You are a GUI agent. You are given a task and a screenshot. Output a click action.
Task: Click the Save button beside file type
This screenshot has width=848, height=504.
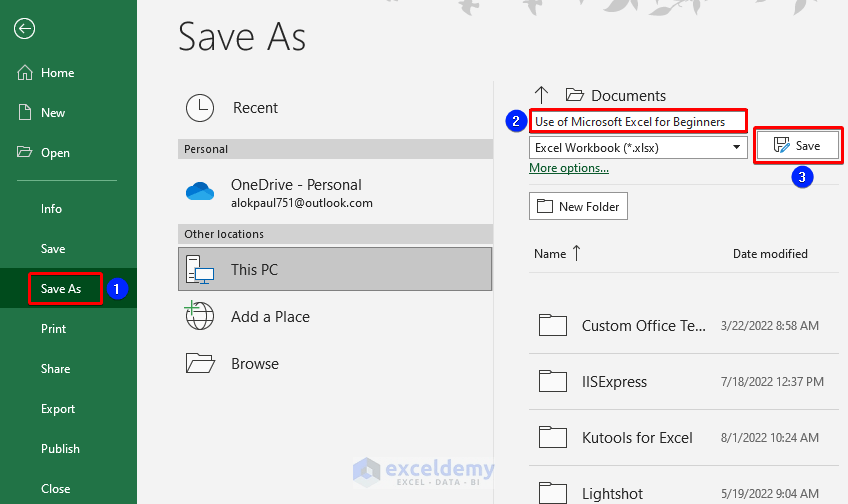tap(798, 145)
